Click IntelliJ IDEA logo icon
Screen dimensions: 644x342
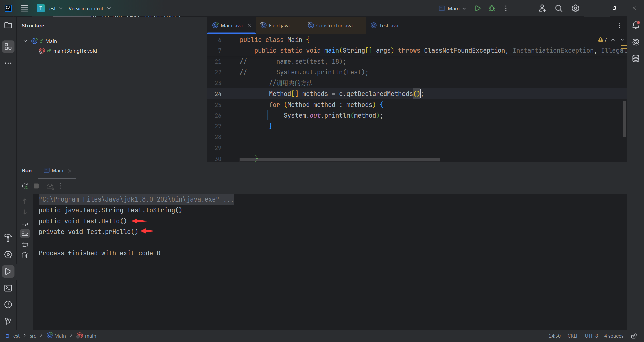point(8,8)
